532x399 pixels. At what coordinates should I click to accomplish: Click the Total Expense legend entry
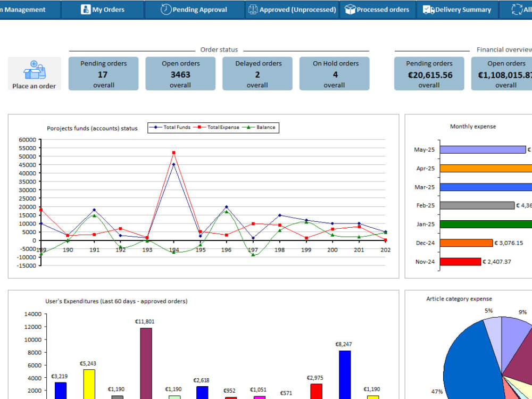(217, 128)
